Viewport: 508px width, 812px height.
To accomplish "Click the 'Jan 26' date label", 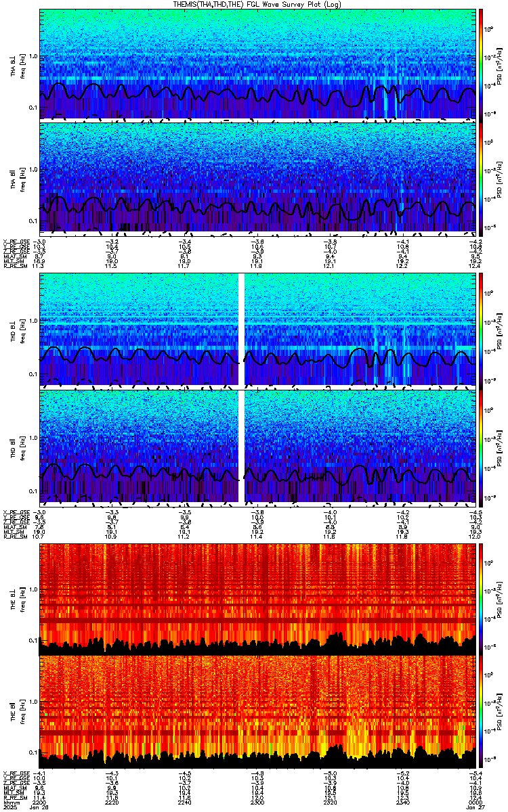I will tap(40, 806).
